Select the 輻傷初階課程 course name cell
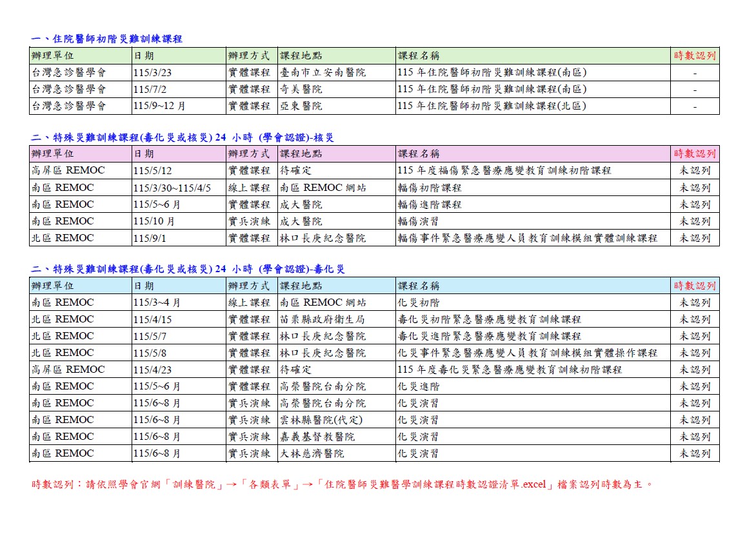The width and height of the screenshot is (756, 534). 430,188
